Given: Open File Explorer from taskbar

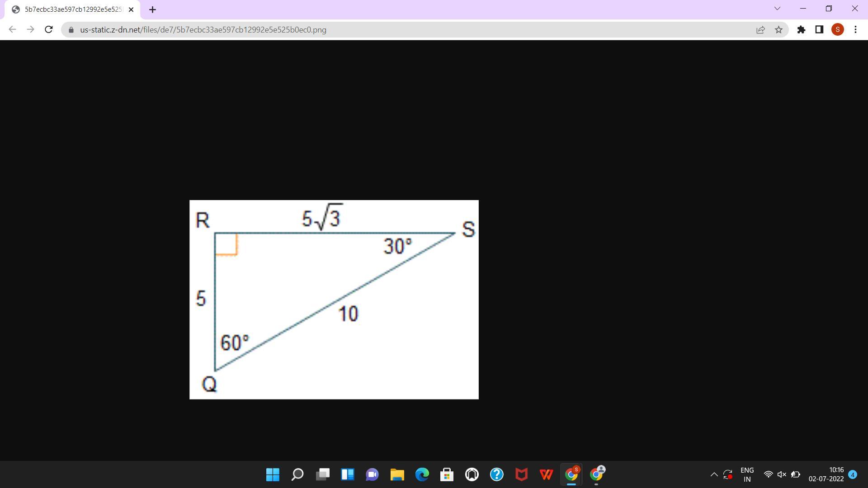Looking at the screenshot, I should 397,474.
